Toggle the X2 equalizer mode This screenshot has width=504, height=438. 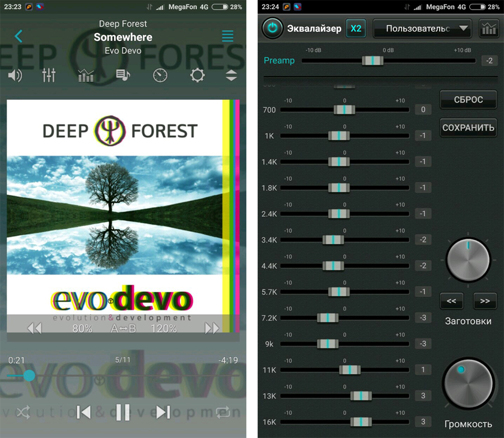point(356,29)
